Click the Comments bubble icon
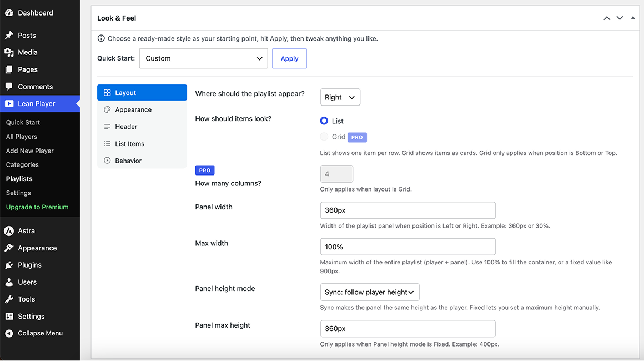 [9, 87]
